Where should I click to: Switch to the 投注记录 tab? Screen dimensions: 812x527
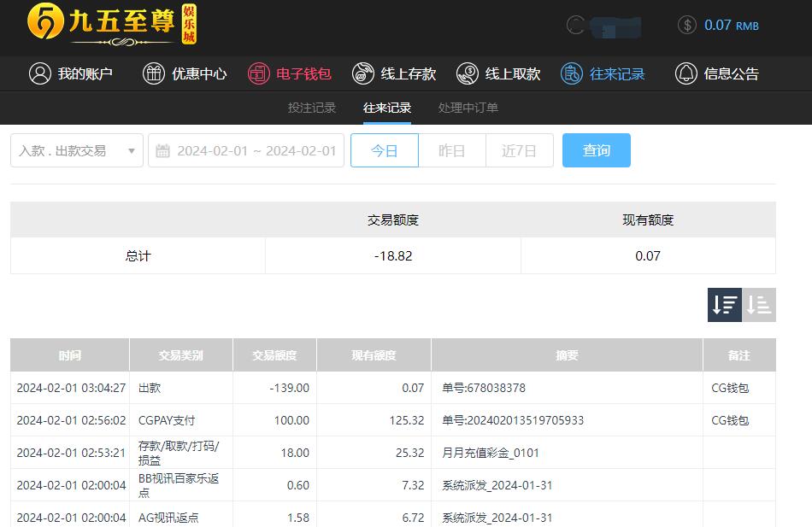(x=312, y=108)
